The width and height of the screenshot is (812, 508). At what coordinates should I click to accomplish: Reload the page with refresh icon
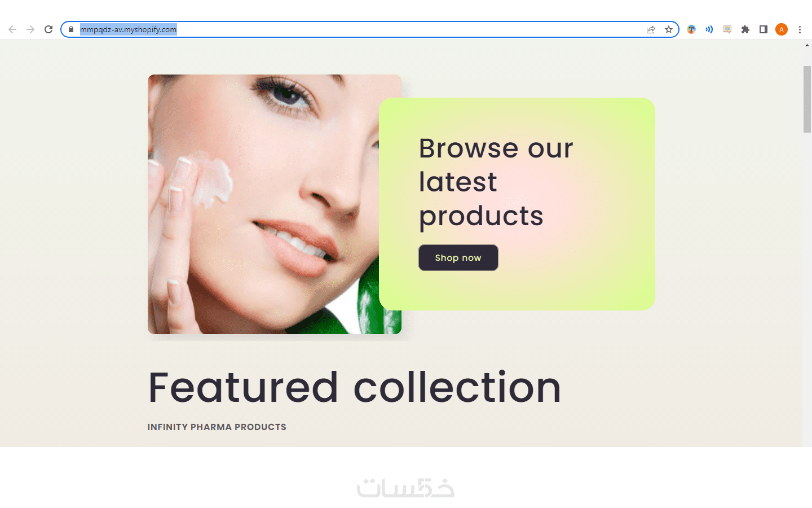click(x=48, y=29)
